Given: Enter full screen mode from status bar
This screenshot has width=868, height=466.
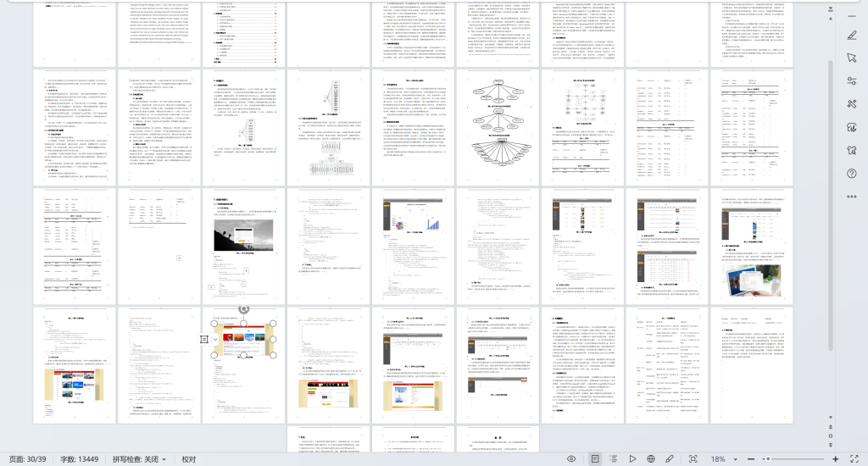Looking at the screenshot, I should (x=854, y=459).
